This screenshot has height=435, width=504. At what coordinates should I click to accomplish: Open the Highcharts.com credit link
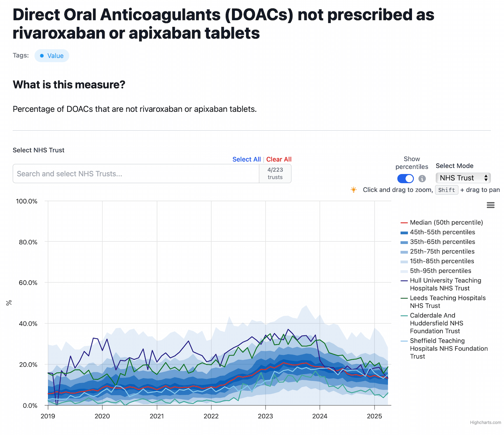point(485,422)
